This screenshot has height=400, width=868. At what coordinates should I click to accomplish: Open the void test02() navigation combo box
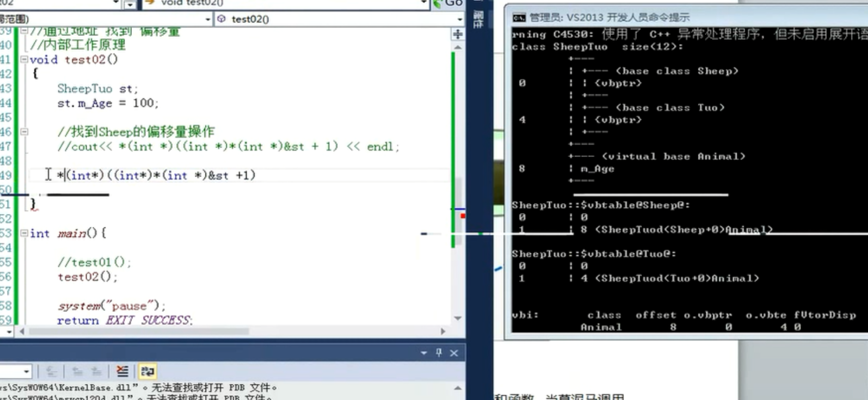[285, 3]
